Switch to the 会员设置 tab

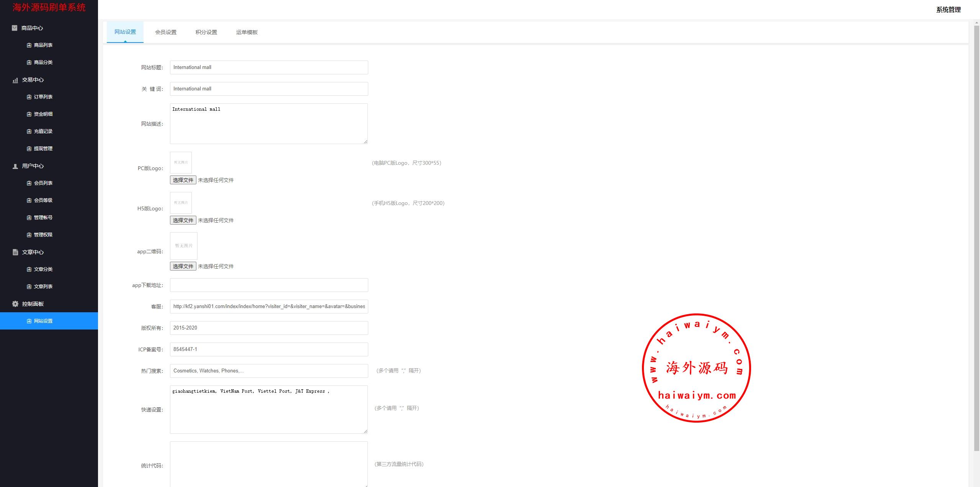(x=166, y=32)
